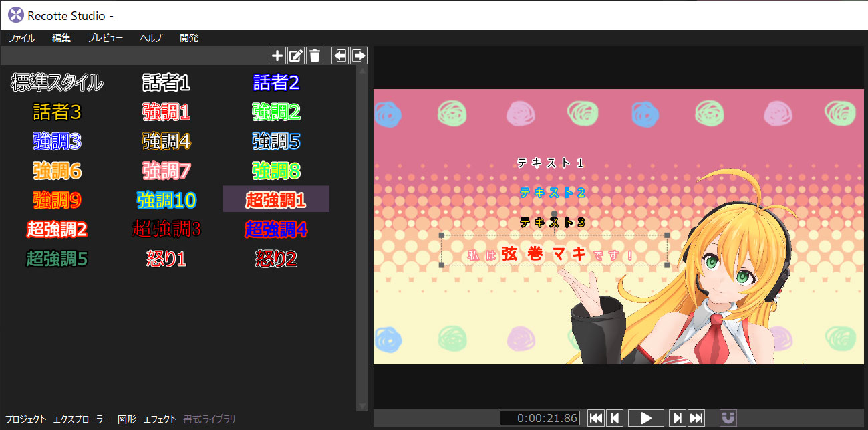
Task: Click テキスト2 in the preview
Action: [552, 193]
